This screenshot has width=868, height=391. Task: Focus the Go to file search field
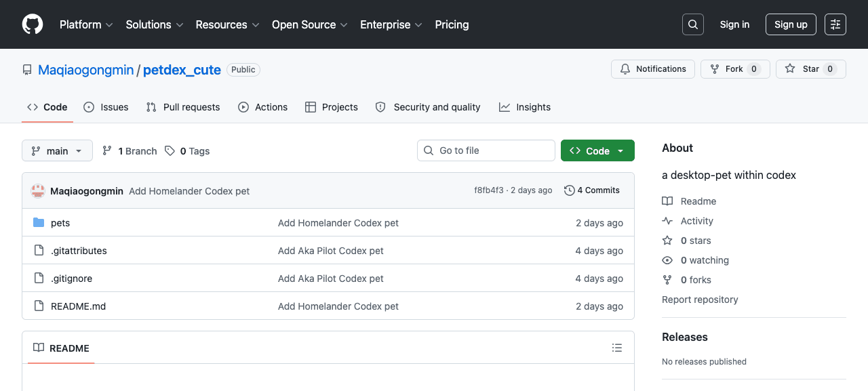point(486,150)
